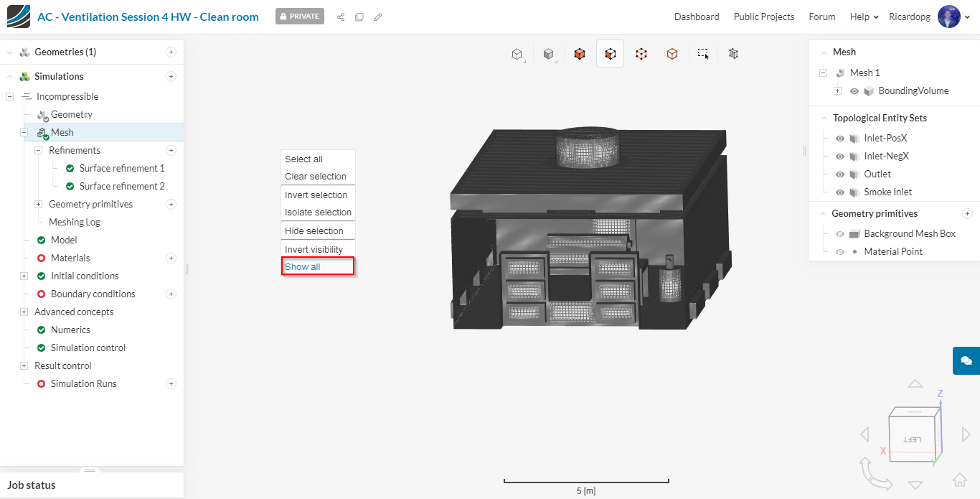This screenshot has width=980, height=499.
Task: Click the edit project title pencil icon
Action: pos(378,17)
